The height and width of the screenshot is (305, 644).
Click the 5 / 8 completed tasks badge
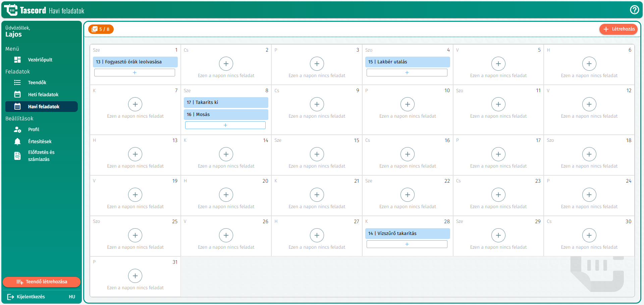pyautogui.click(x=101, y=29)
